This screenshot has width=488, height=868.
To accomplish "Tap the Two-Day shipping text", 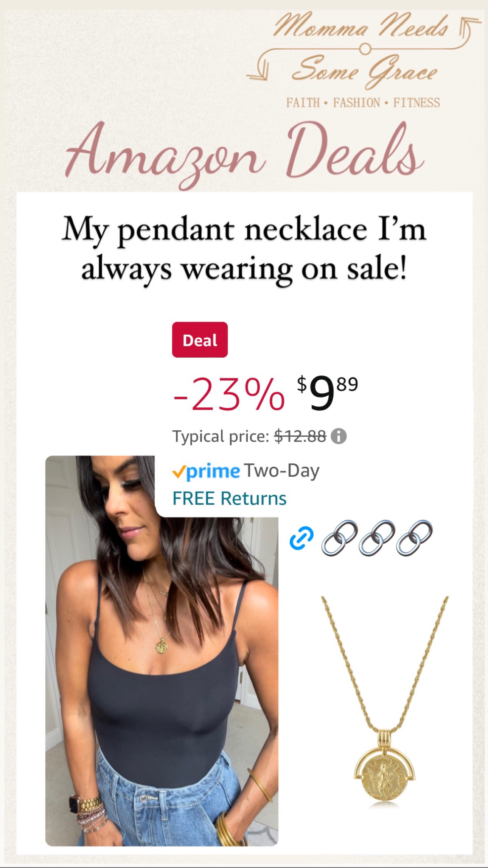I will coord(282,471).
